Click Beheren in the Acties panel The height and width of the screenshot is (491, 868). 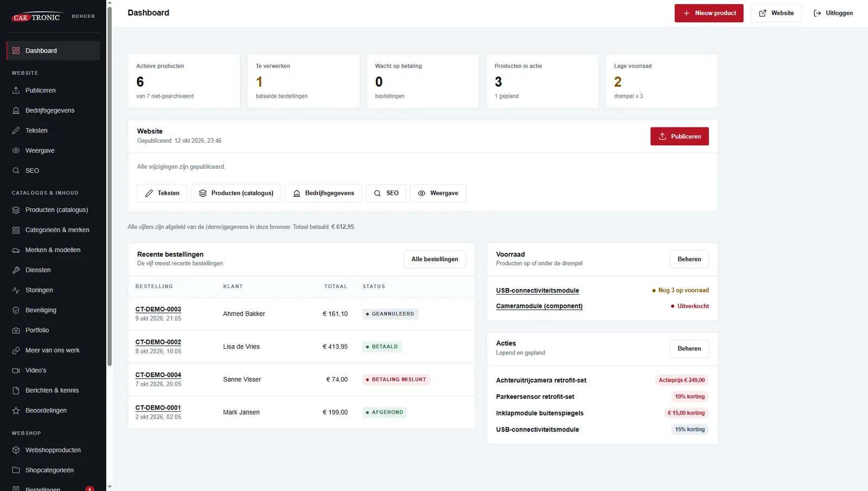coord(689,349)
